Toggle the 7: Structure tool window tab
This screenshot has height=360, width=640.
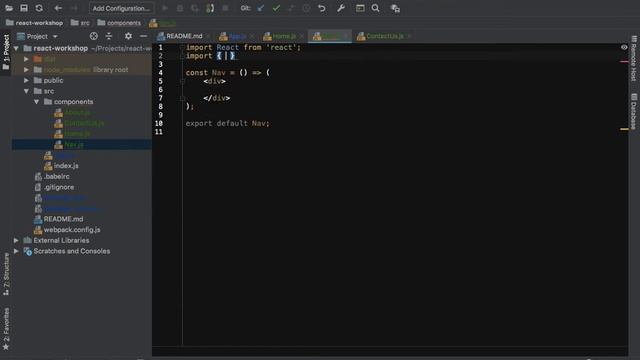tap(6, 274)
